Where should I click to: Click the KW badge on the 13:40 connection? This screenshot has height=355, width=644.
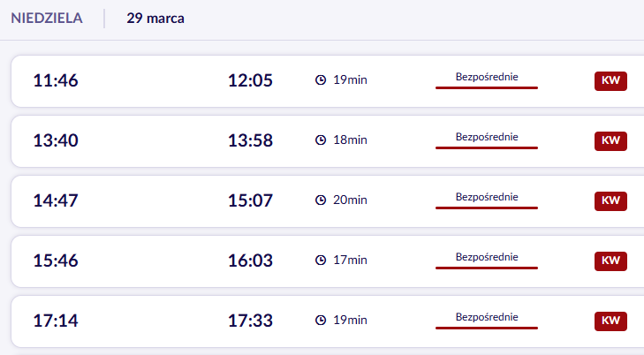(610, 141)
